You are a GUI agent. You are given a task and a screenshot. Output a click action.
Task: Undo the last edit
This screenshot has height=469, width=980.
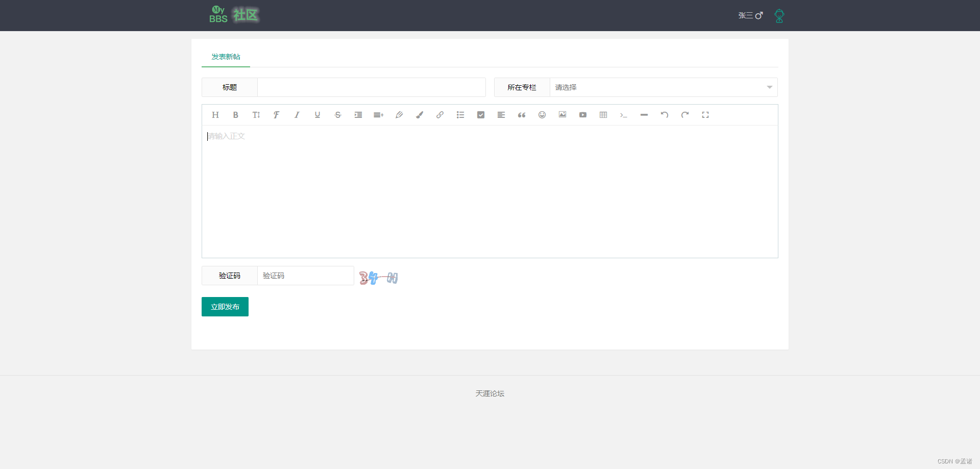coord(665,115)
